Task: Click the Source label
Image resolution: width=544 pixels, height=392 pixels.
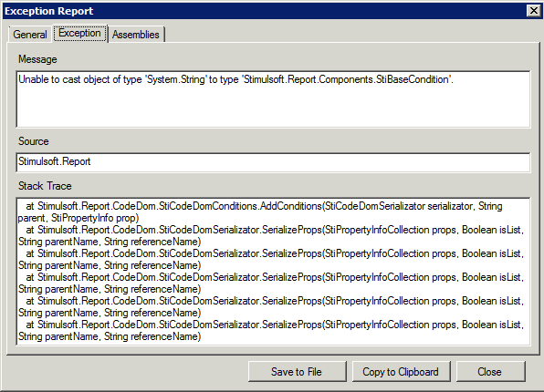Action: (x=34, y=141)
